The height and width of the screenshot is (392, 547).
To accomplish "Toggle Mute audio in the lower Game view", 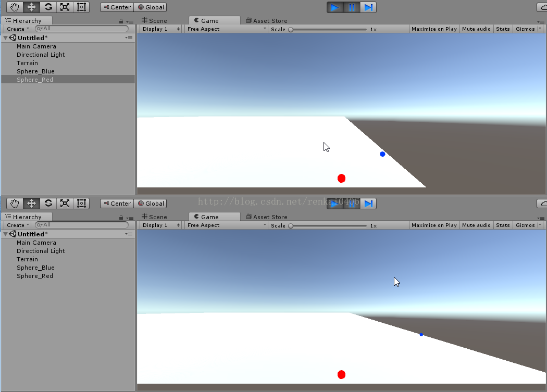I will click(476, 225).
